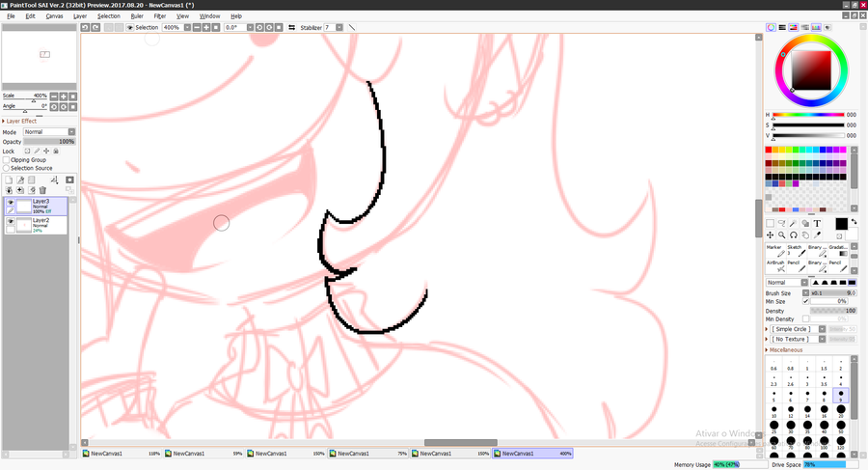Select the Shape tool
Viewport: 868px width, 470px height.
[x=805, y=223]
